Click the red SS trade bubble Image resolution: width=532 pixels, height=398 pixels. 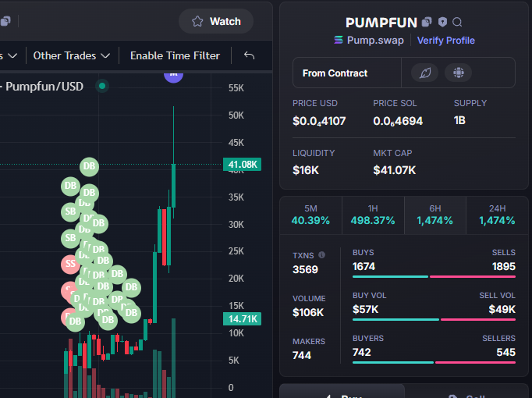pyautogui.click(x=70, y=264)
